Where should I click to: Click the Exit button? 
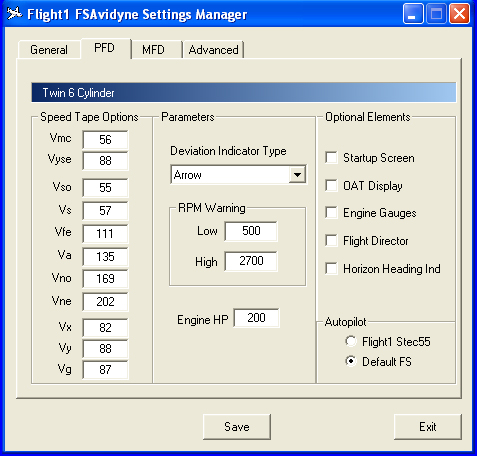pyautogui.click(x=428, y=427)
